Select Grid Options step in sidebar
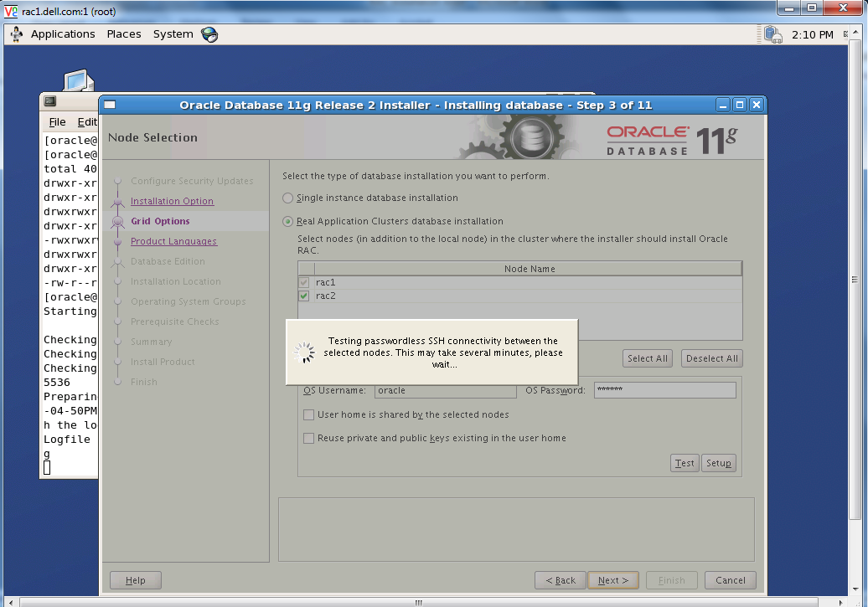Screen dimensions: 868x607 click(160, 221)
